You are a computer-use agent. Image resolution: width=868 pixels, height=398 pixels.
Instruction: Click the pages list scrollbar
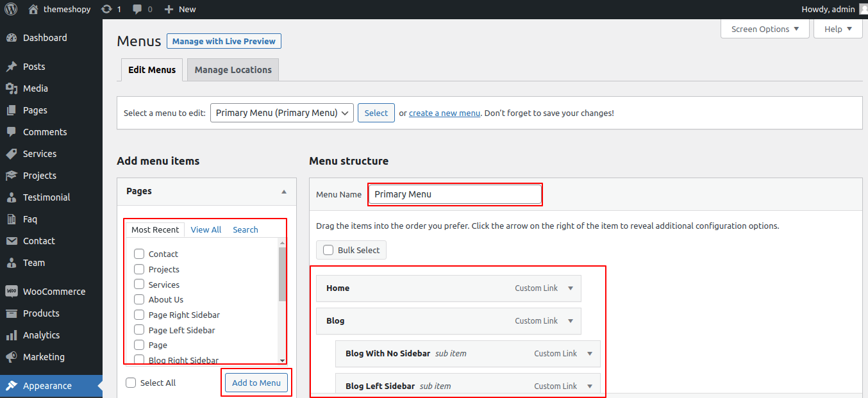(282, 276)
